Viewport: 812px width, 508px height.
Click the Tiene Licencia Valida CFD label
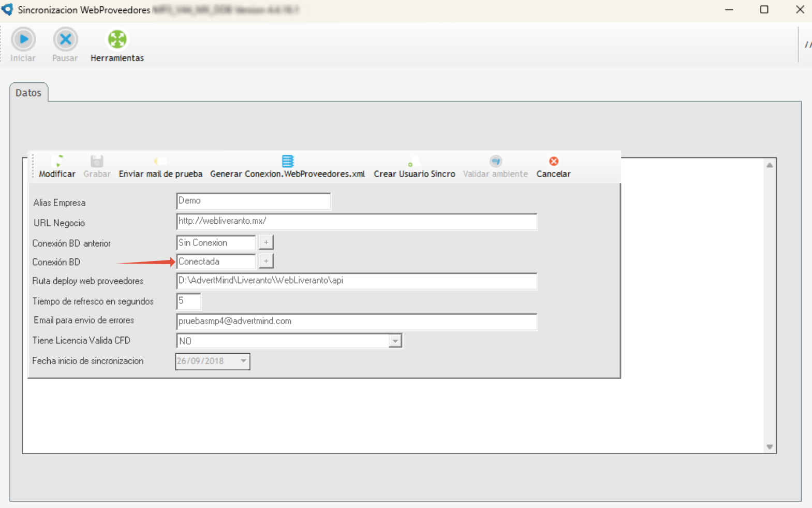(81, 341)
